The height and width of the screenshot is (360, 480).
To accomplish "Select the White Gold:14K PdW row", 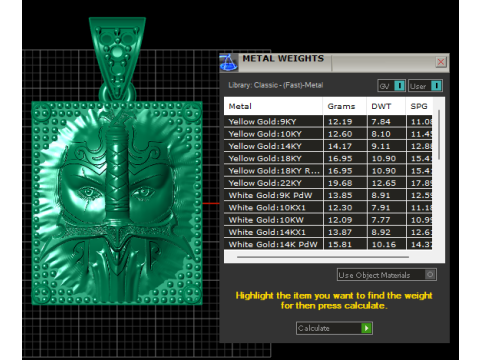I will (328, 244).
